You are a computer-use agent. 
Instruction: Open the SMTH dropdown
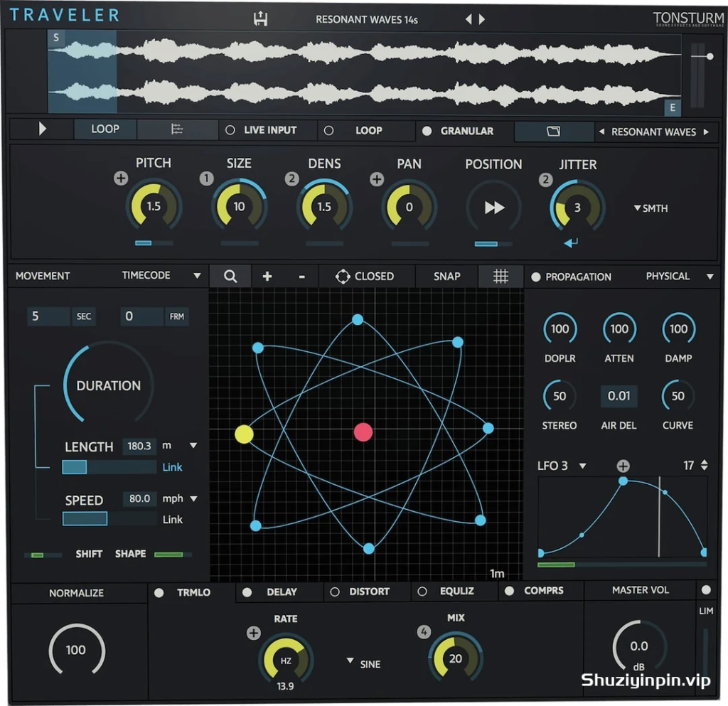(x=651, y=208)
